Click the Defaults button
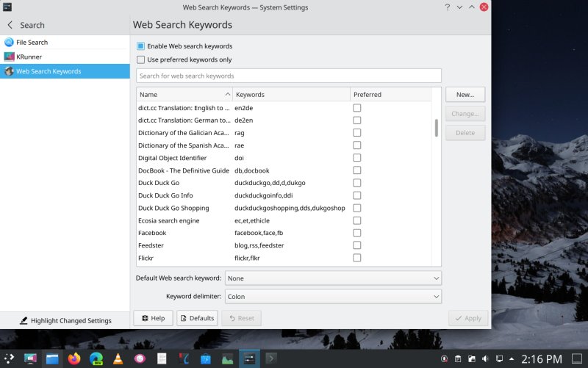 tap(197, 318)
